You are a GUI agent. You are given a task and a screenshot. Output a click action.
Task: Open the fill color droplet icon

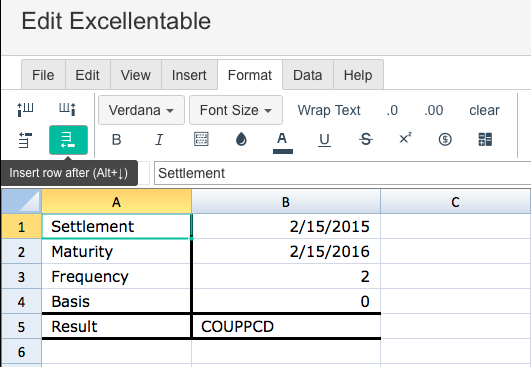(241, 139)
